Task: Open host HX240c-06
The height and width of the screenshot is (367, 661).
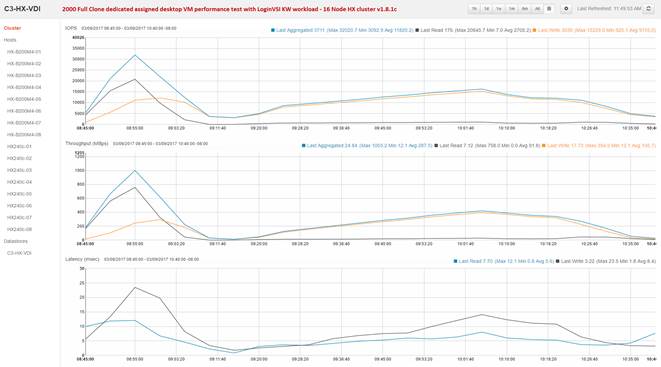Action: click(19, 206)
